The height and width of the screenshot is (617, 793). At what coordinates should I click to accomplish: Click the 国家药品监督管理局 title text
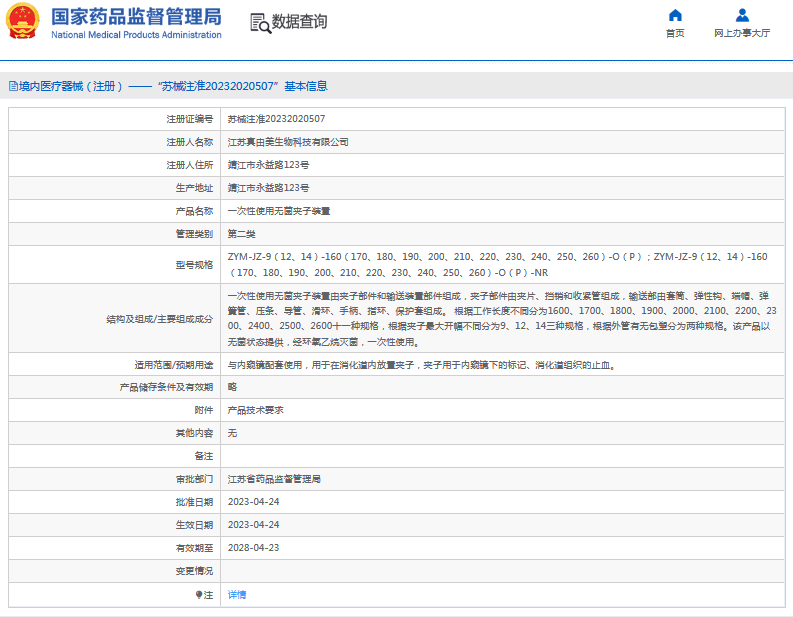click(136, 17)
